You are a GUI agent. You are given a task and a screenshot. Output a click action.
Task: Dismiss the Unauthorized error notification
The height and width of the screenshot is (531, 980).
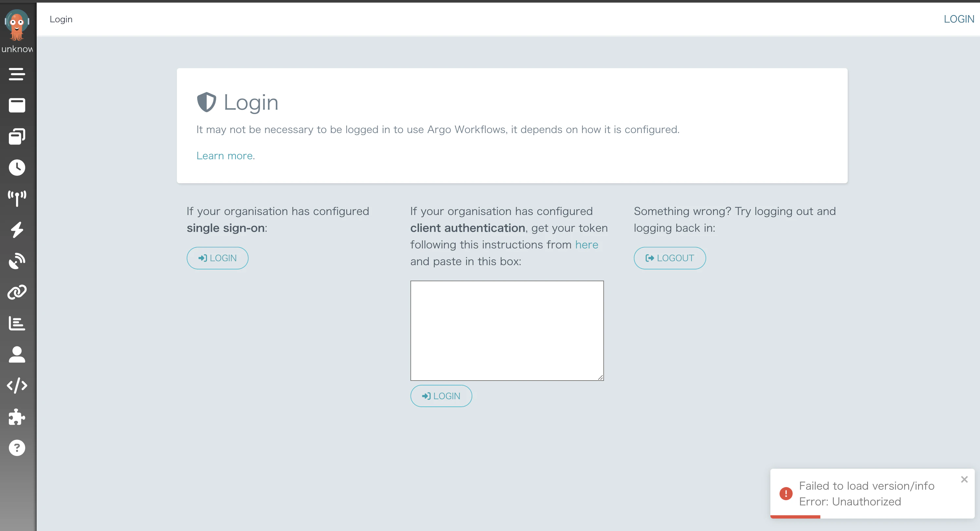click(x=964, y=479)
